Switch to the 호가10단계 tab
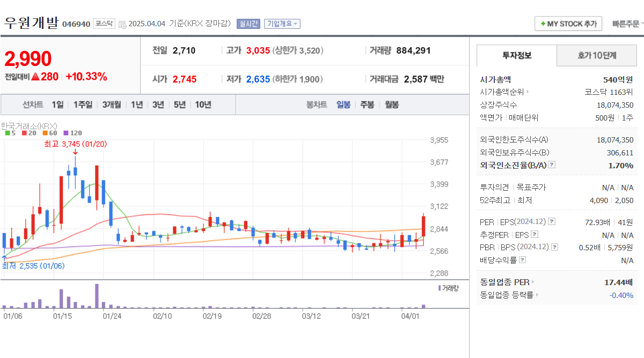Screen dimensions: 644x358 click(597, 55)
